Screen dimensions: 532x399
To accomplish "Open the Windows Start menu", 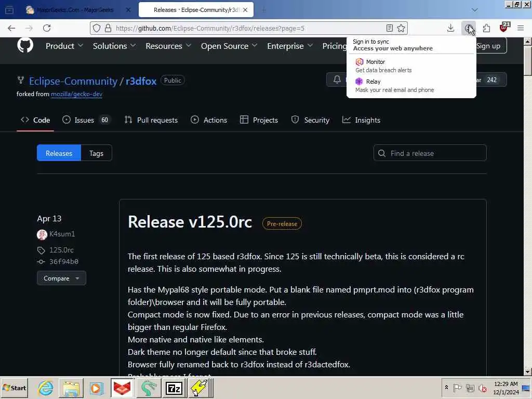I will point(14,388).
